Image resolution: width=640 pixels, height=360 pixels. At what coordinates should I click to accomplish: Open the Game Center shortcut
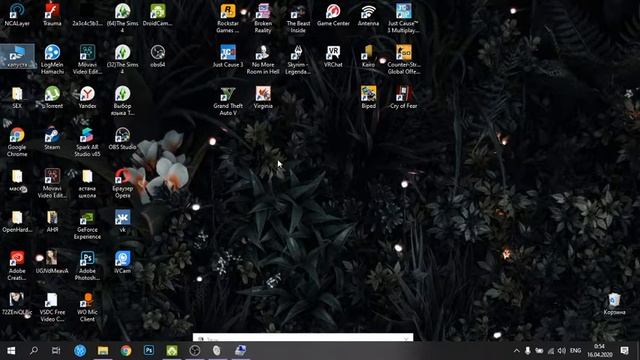pyautogui.click(x=333, y=15)
